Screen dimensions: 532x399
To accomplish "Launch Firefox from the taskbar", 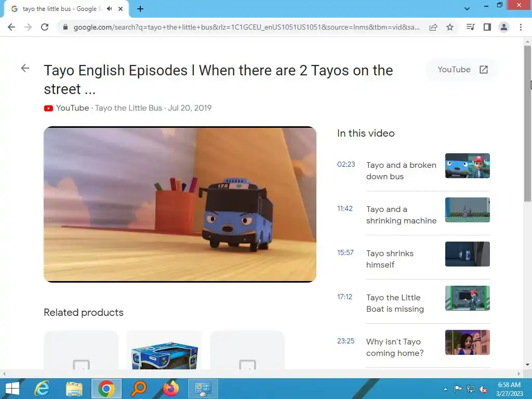I will pyautogui.click(x=171, y=389).
